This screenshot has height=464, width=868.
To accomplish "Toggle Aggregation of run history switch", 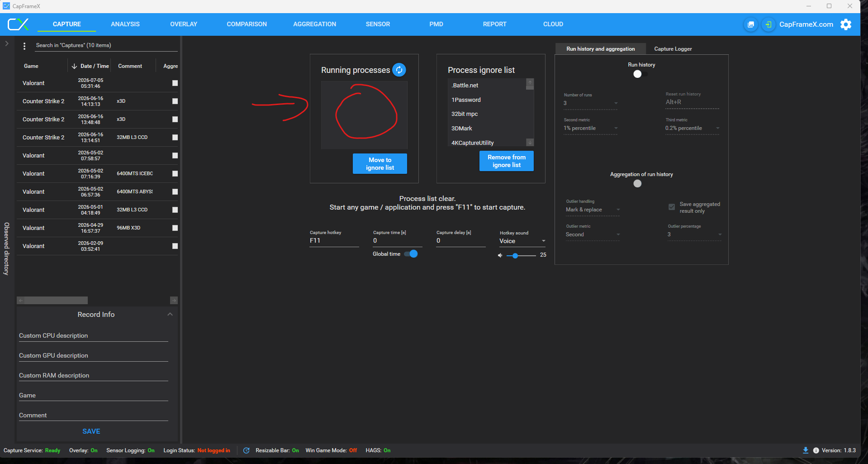I will 640,183.
